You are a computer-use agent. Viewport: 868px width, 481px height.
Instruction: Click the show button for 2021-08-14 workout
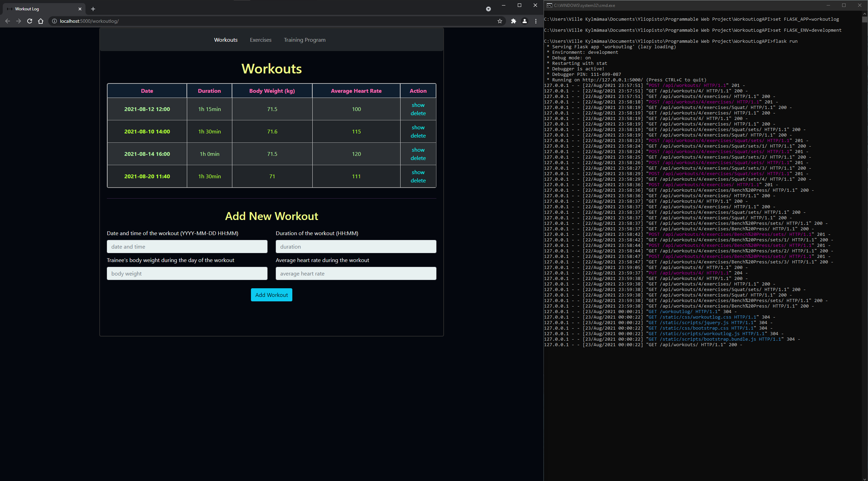click(418, 150)
